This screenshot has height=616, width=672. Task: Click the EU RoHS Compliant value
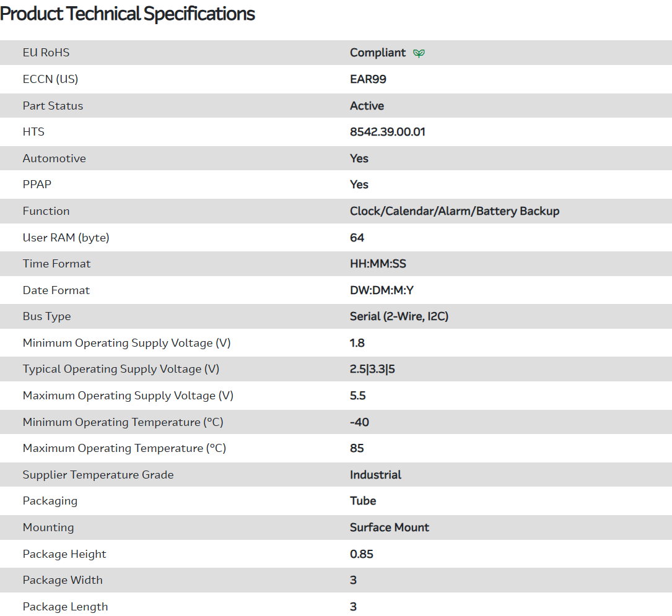click(378, 53)
